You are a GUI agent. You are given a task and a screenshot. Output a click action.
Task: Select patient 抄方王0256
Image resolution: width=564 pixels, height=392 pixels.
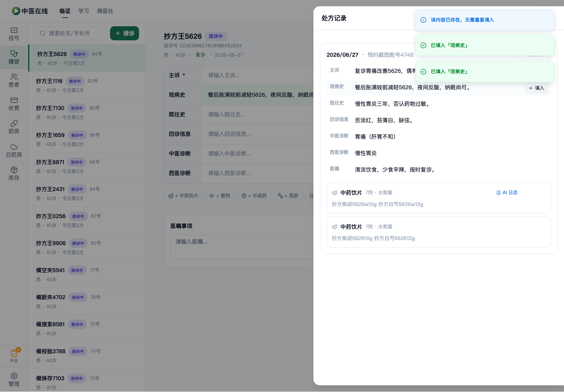87,220
